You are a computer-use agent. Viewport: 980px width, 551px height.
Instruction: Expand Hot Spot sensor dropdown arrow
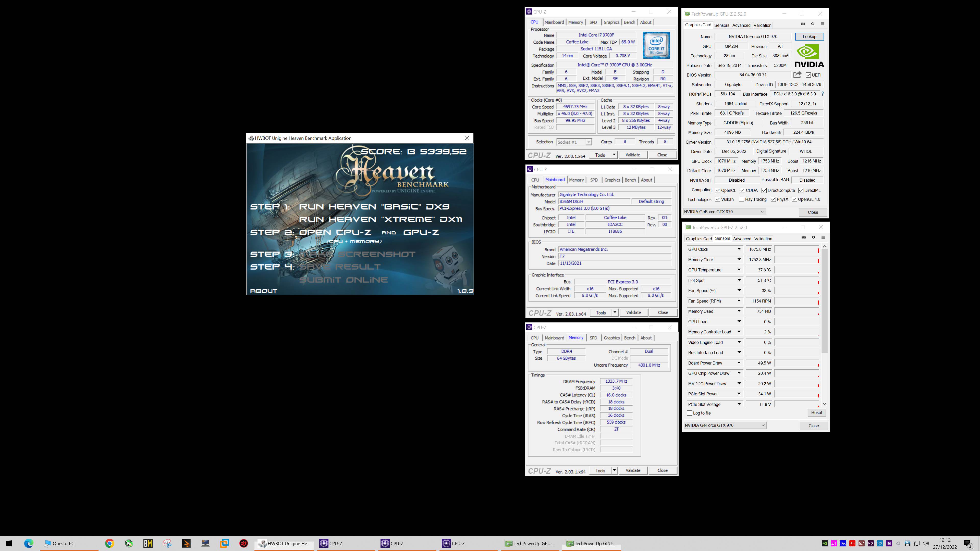click(739, 280)
